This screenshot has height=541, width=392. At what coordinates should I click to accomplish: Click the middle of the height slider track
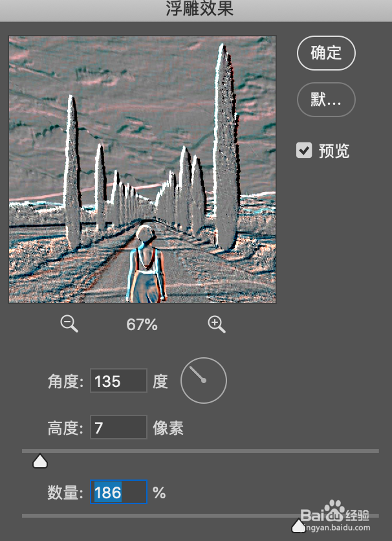click(x=201, y=451)
